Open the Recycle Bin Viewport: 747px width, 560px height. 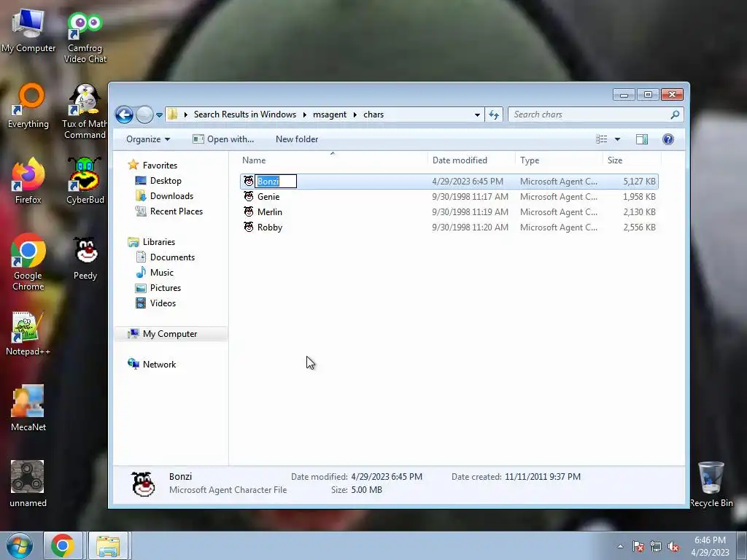tap(711, 484)
